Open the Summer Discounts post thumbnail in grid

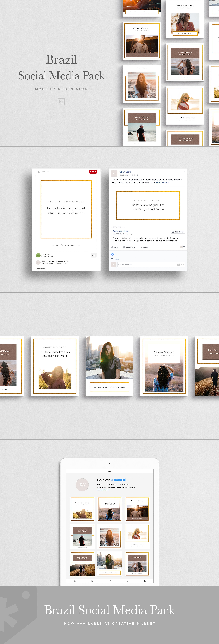pos(110,509)
